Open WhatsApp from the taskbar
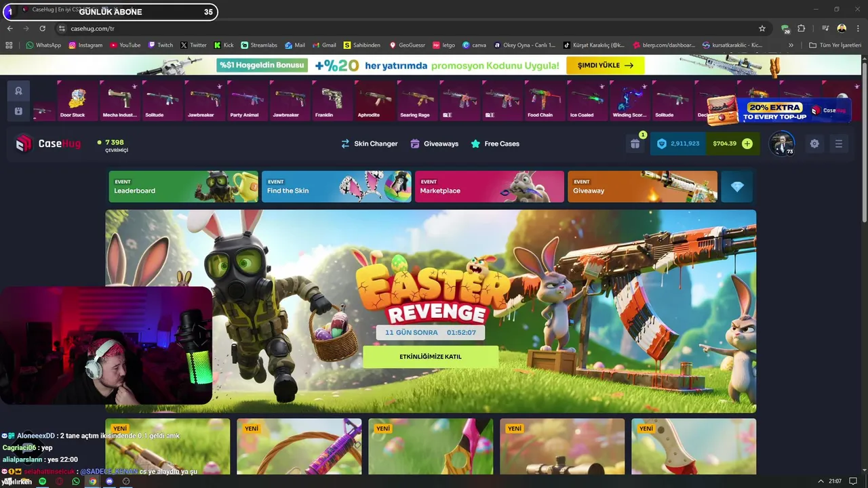Image resolution: width=868 pixels, height=488 pixels. pos(76,481)
